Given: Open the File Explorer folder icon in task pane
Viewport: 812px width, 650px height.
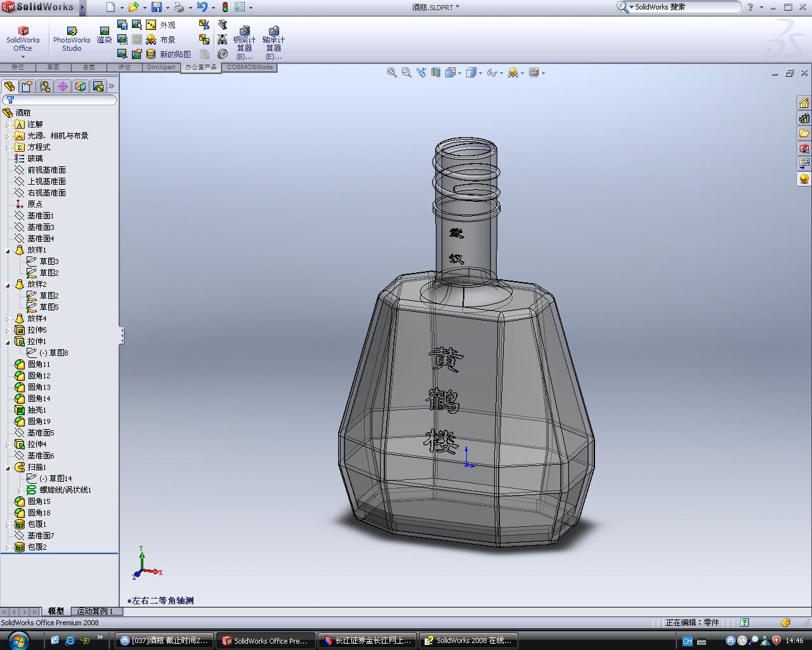Looking at the screenshot, I should point(804,133).
